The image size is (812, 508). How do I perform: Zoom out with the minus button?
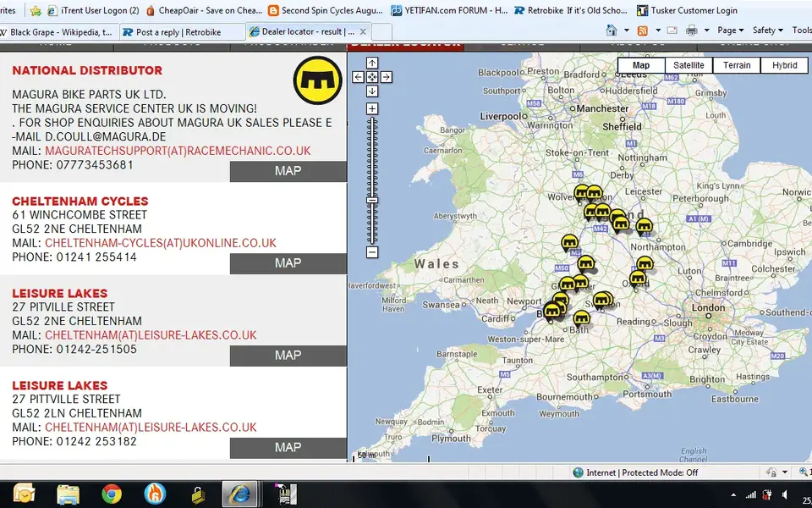[x=372, y=252]
